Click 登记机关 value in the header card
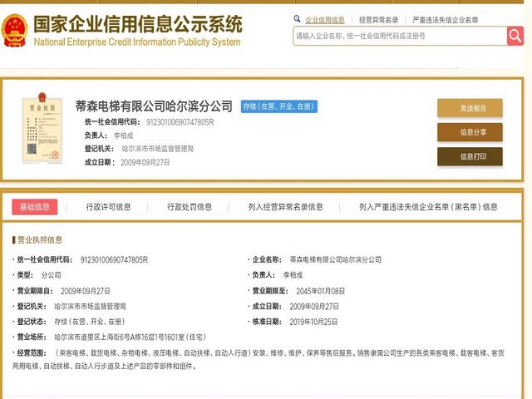This screenshot has height=399, width=532. (x=158, y=149)
